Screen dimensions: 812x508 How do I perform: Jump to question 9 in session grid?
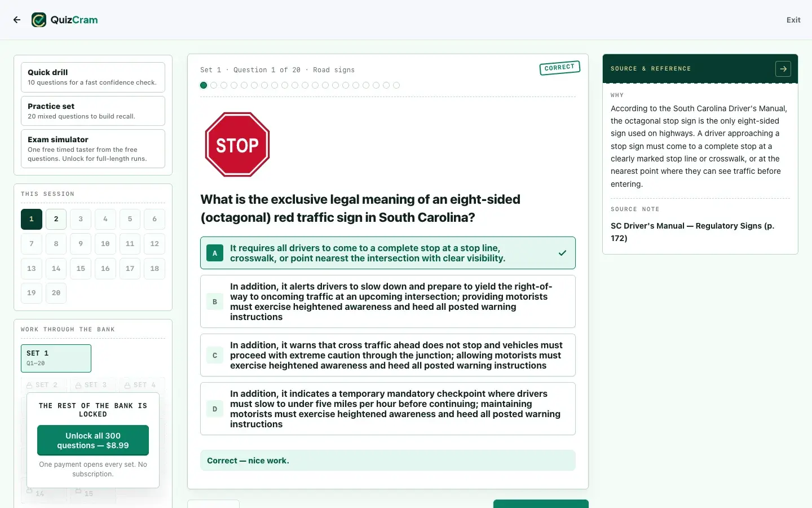[81, 244]
